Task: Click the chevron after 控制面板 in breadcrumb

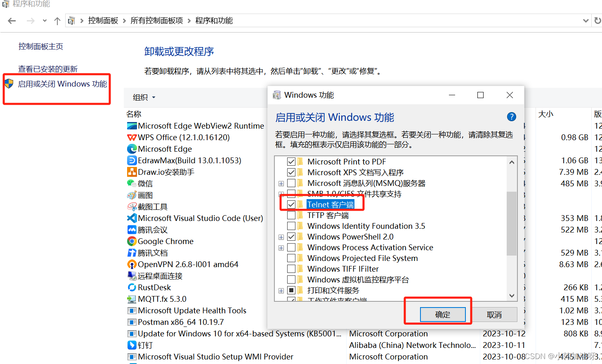Action: point(124,21)
